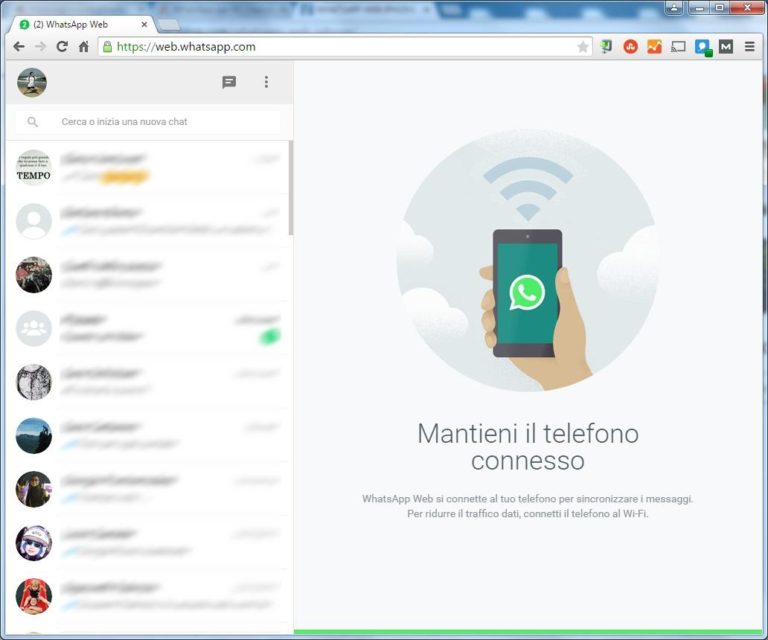Go to the browser home page
This screenshot has height=640, width=768.
coord(84,47)
